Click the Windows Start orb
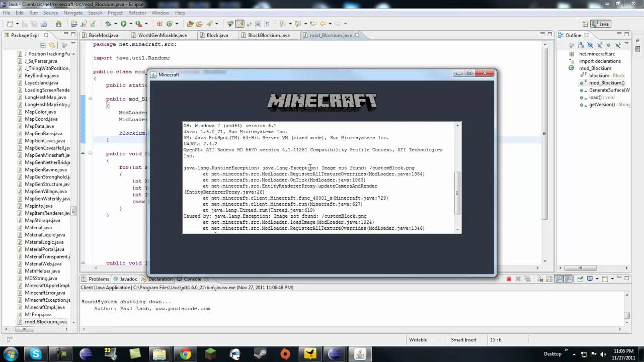The image size is (644, 362). (11, 354)
